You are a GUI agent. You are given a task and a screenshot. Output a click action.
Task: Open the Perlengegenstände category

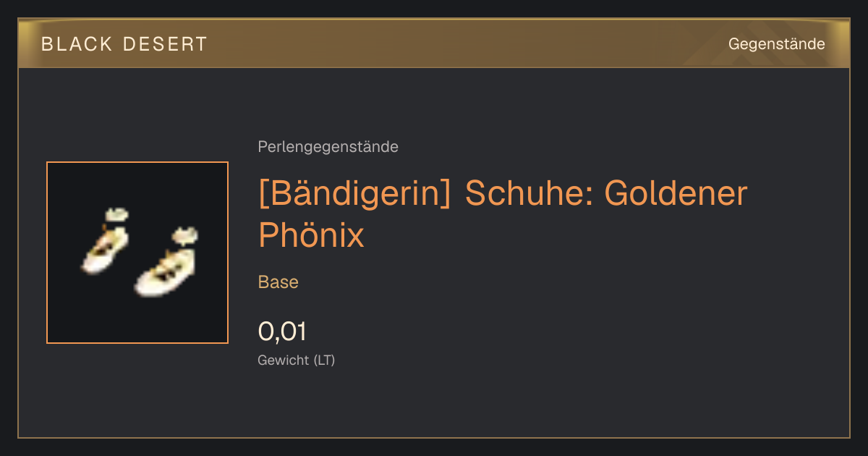(x=328, y=147)
